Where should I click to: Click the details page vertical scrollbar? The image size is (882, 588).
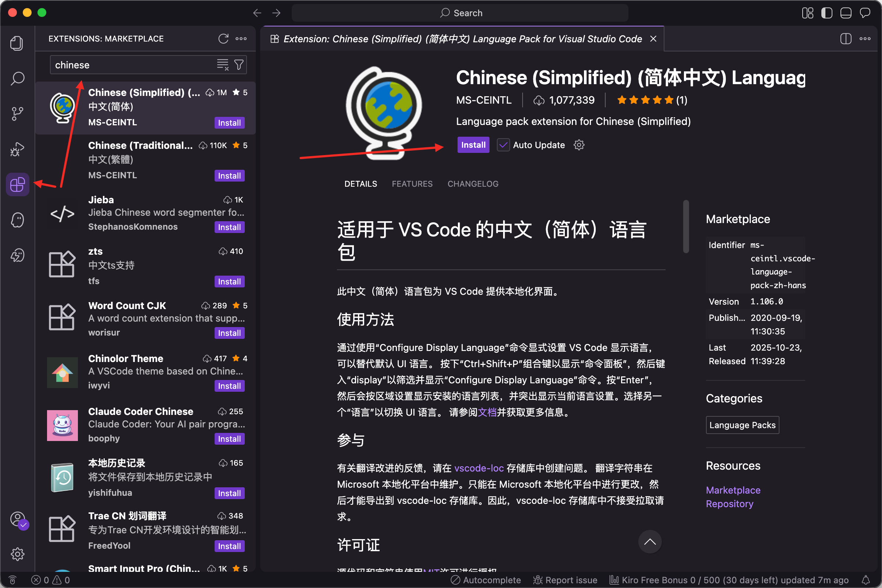[686, 227]
